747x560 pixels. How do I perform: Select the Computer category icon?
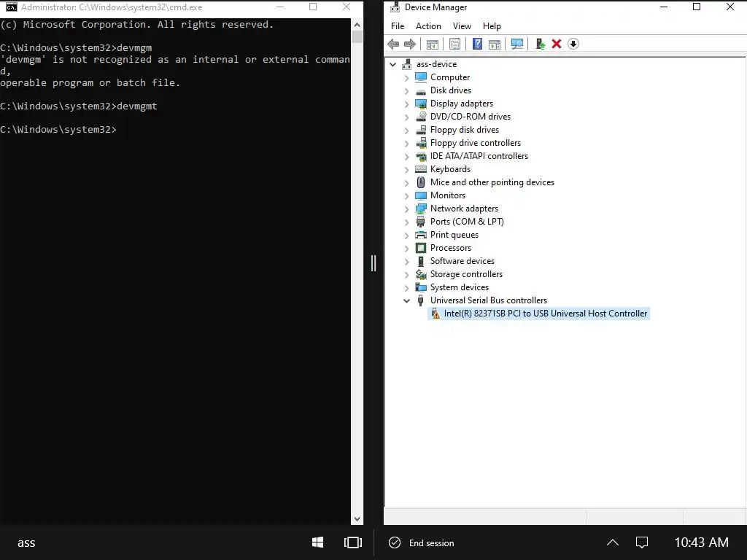[x=421, y=77]
